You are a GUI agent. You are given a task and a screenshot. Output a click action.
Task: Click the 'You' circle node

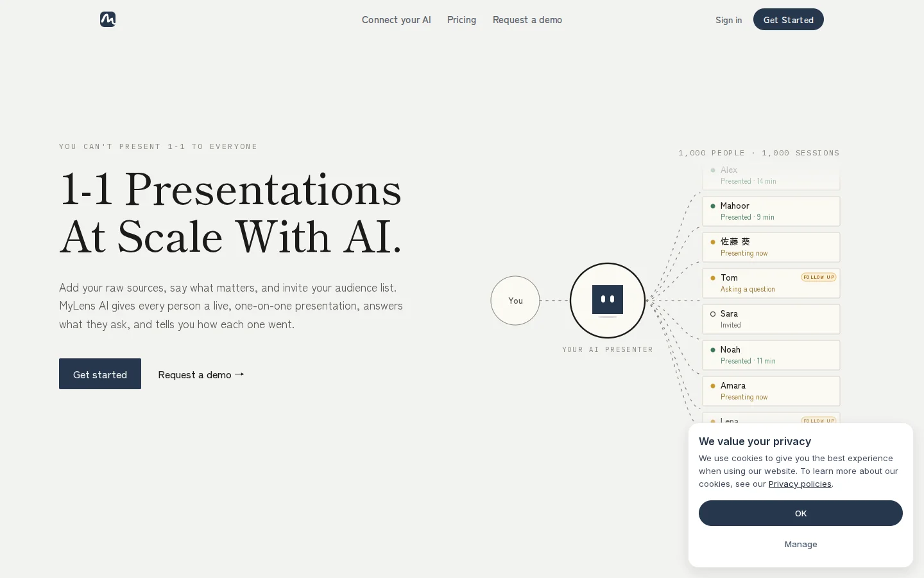[515, 301]
